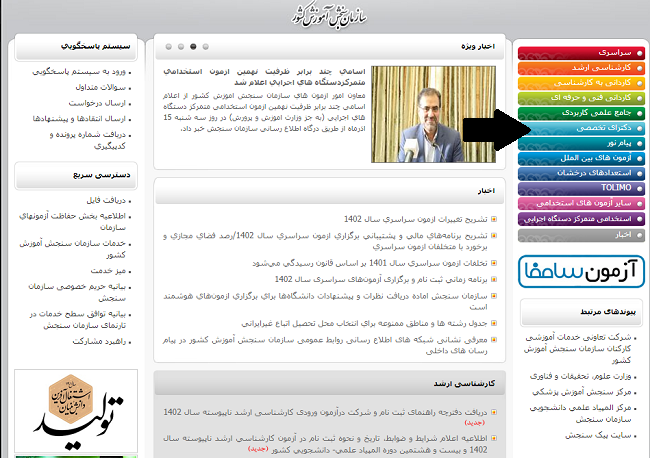
Task: Open the سراسری red menu item
Action: point(581,53)
